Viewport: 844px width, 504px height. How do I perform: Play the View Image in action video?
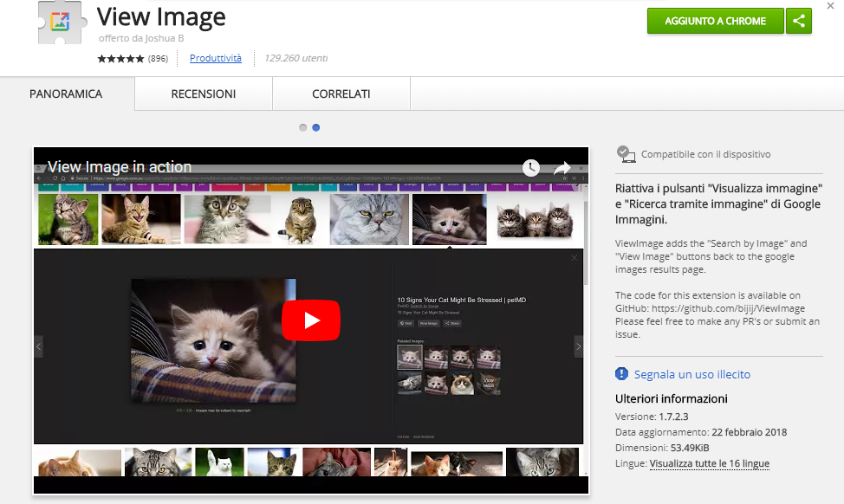(311, 320)
